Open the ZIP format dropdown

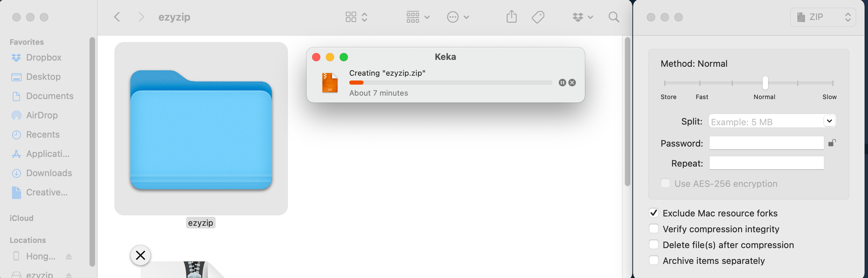point(823,17)
